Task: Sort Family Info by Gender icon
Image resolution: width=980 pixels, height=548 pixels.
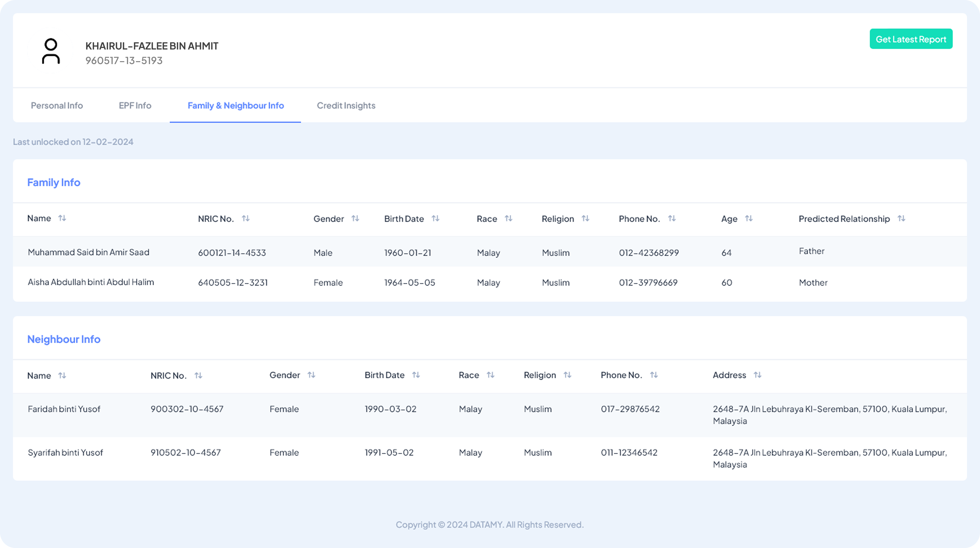Action: point(355,218)
